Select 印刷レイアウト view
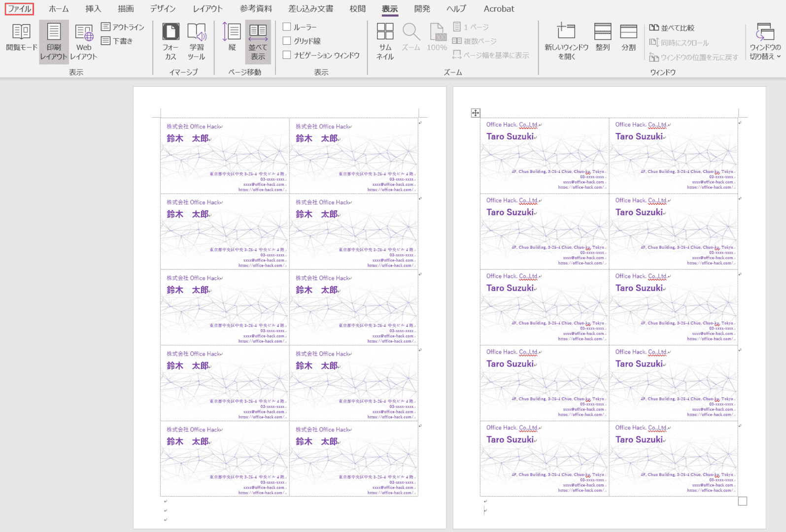 coord(54,42)
